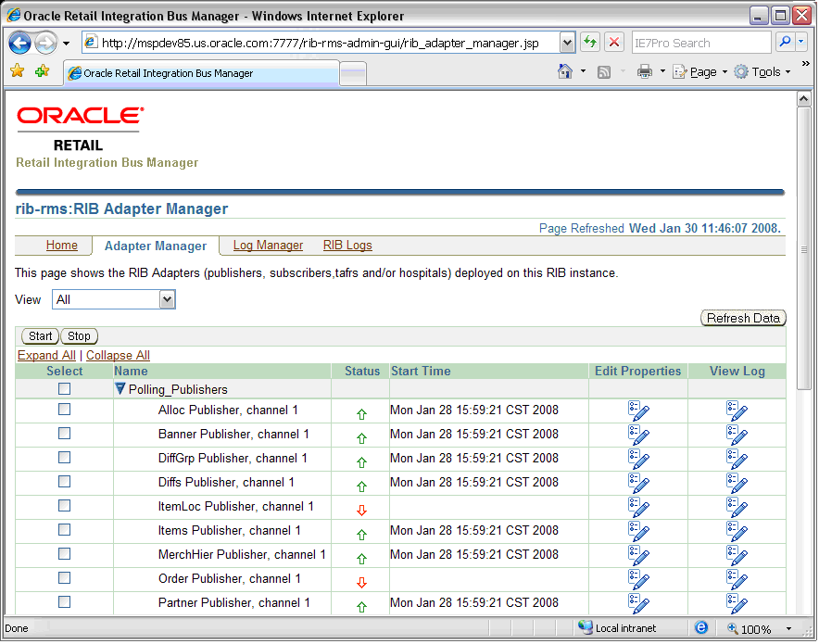The width and height of the screenshot is (819, 644).
Task: Select the DiffGrp Publisher checkbox
Action: pos(64,458)
